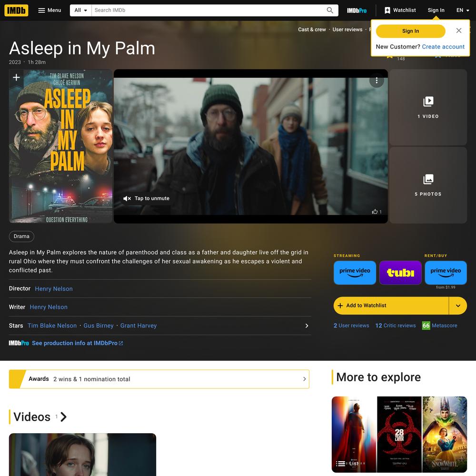Expand the Stars list chevron

click(x=307, y=326)
